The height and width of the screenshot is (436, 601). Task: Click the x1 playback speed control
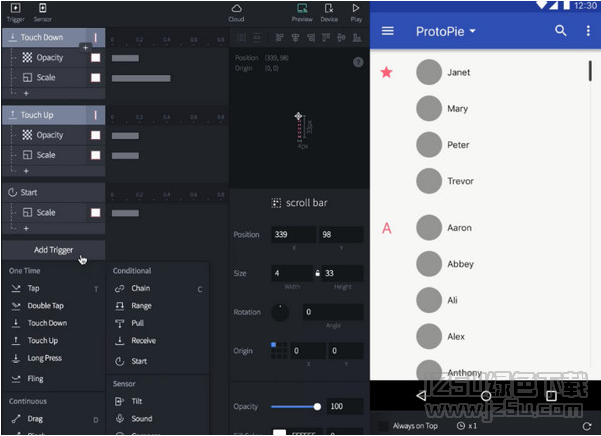click(467, 426)
